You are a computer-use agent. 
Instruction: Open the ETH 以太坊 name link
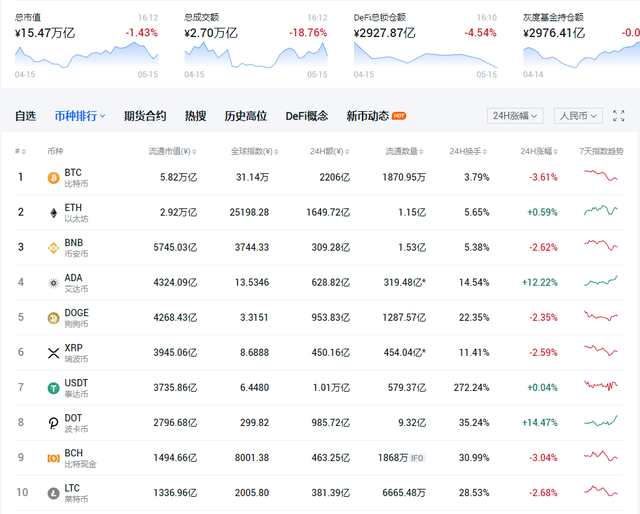[76, 213]
